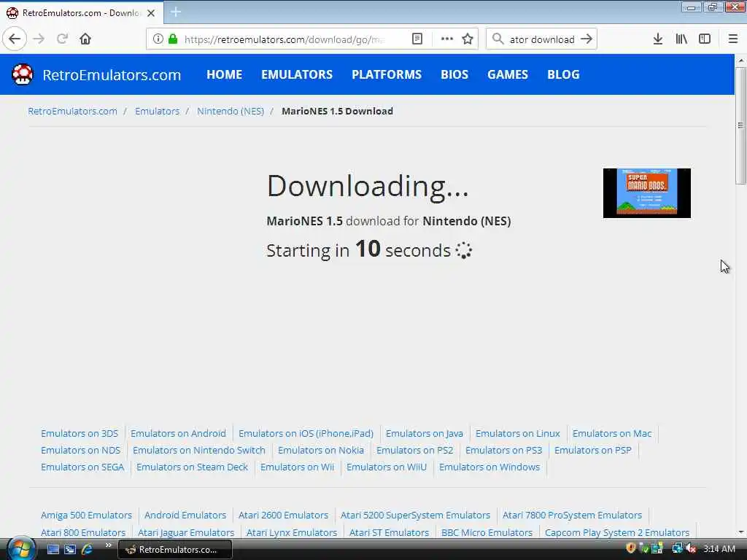Open the Firefox hamburger menu
Screen dimensions: 747x560
click(x=733, y=39)
